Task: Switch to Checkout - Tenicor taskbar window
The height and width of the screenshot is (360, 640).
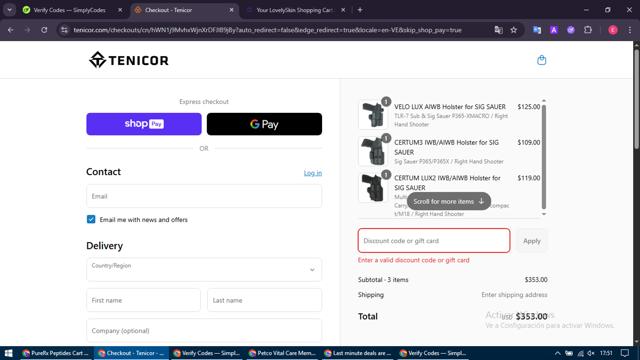Action: click(x=131, y=353)
